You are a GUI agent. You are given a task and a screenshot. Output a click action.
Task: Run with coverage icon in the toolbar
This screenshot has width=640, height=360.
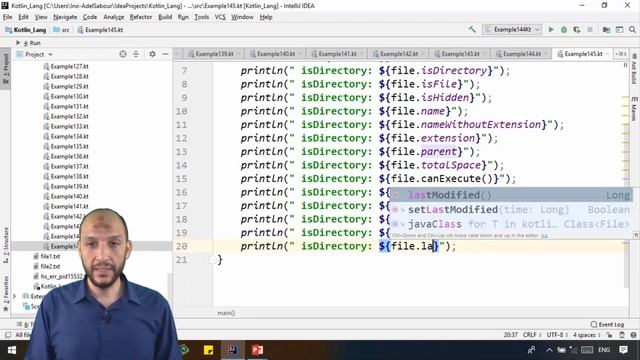[x=577, y=29]
